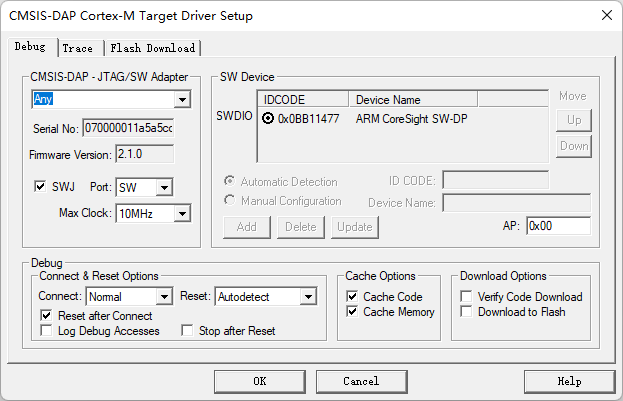This screenshot has height=401, width=623.
Task: Click the Help button
Action: 569,381
